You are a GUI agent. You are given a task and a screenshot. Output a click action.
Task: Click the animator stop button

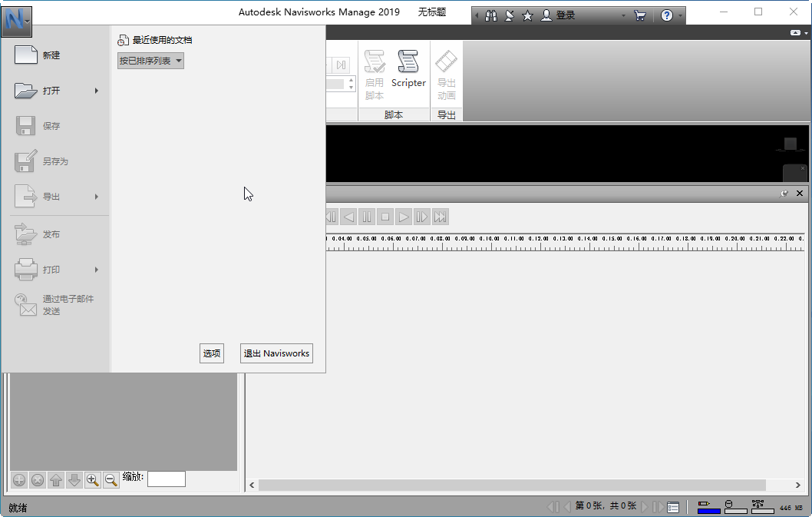pos(385,217)
